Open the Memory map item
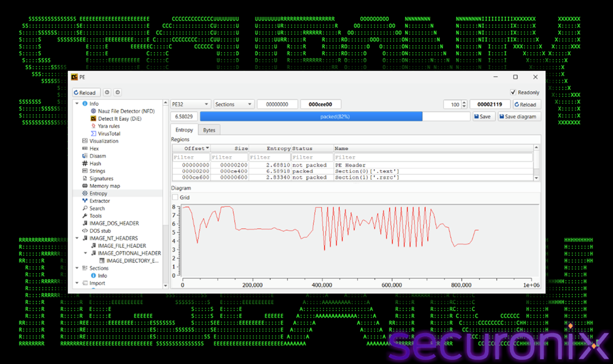613x364 pixels. [105, 186]
